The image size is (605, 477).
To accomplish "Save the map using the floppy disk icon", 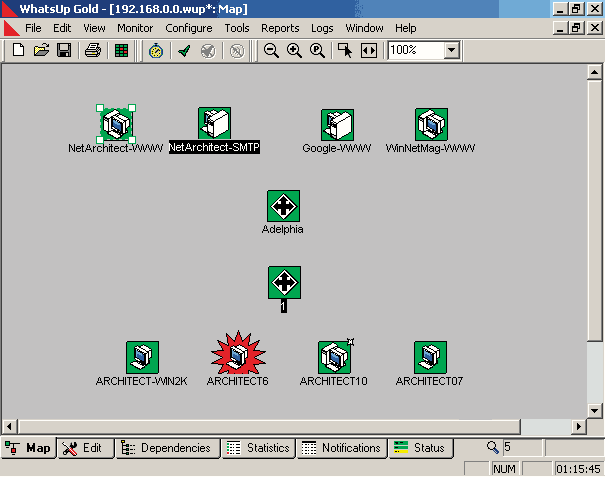I will 63,50.
